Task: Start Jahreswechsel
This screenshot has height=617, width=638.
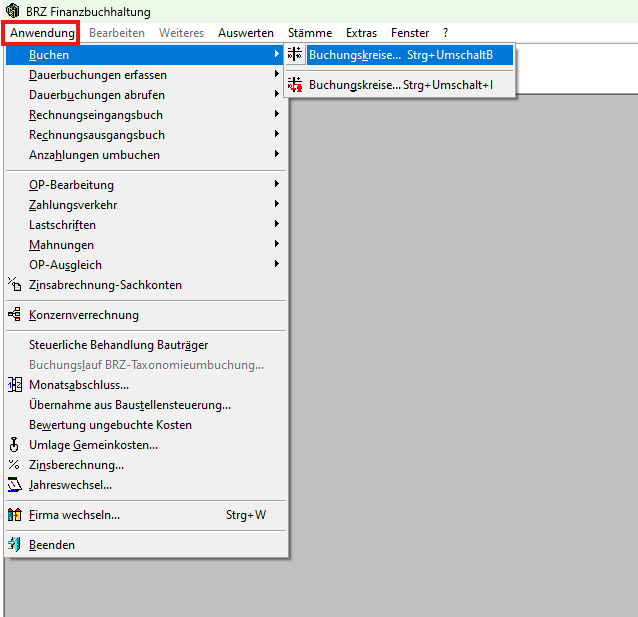Action: [x=146, y=485]
